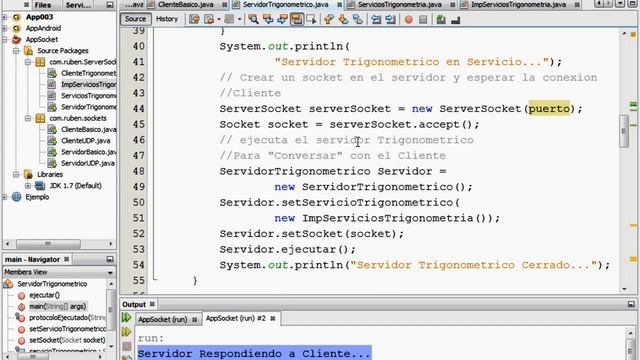Toggle Rectangular Selection icon

point(311,19)
